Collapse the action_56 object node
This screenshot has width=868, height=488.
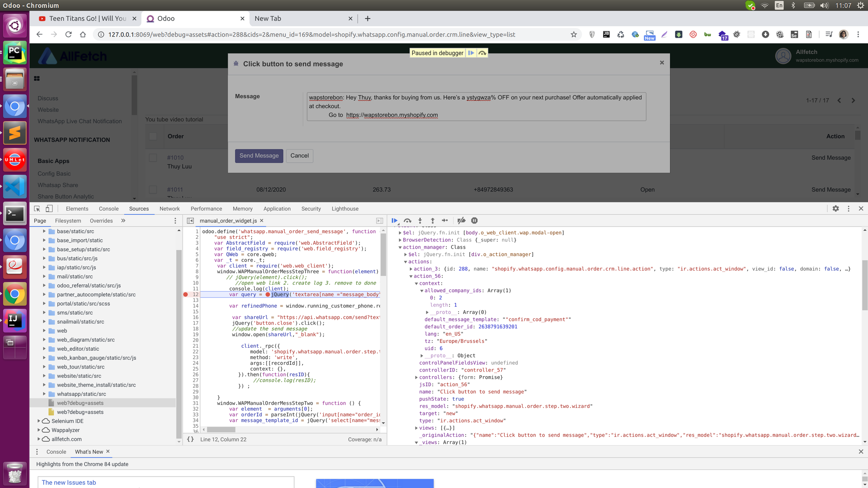(x=411, y=276)
